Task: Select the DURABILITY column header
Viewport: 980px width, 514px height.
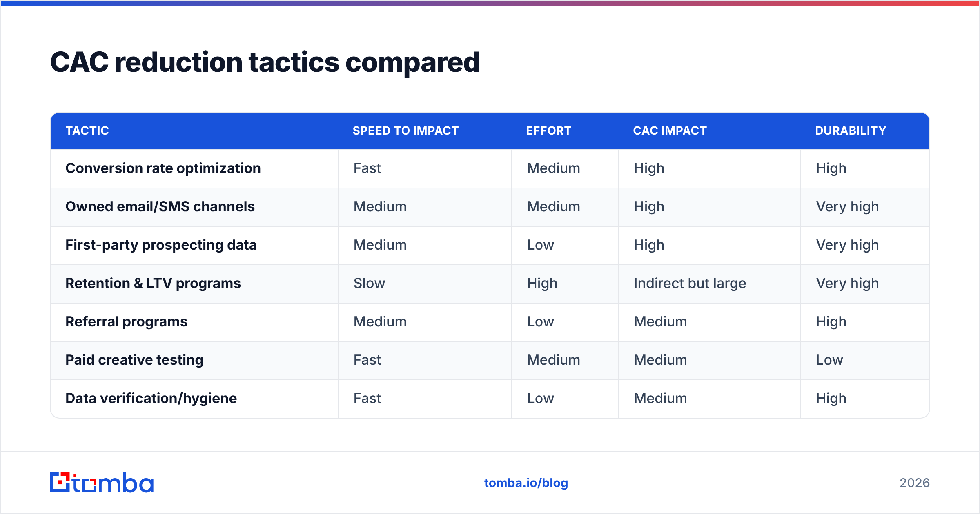Action: (x=851, y=131)
